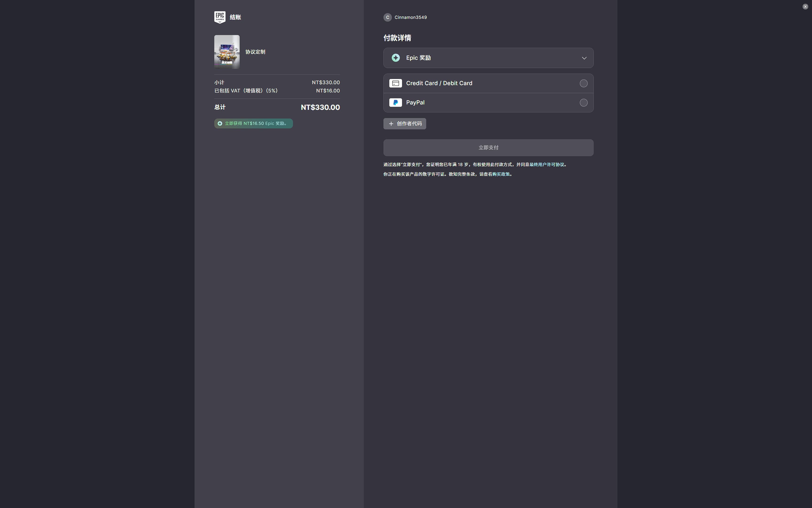The width and height of the screenshot is (812, 508).
Task: Click the Cinnamon3549 username
Action: coord(410,17)
